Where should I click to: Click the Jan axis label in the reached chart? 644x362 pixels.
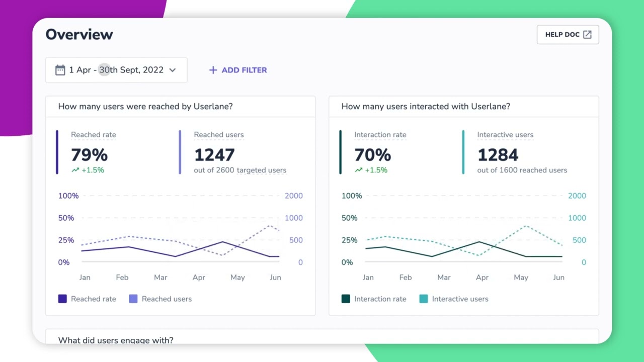(85, 277)
